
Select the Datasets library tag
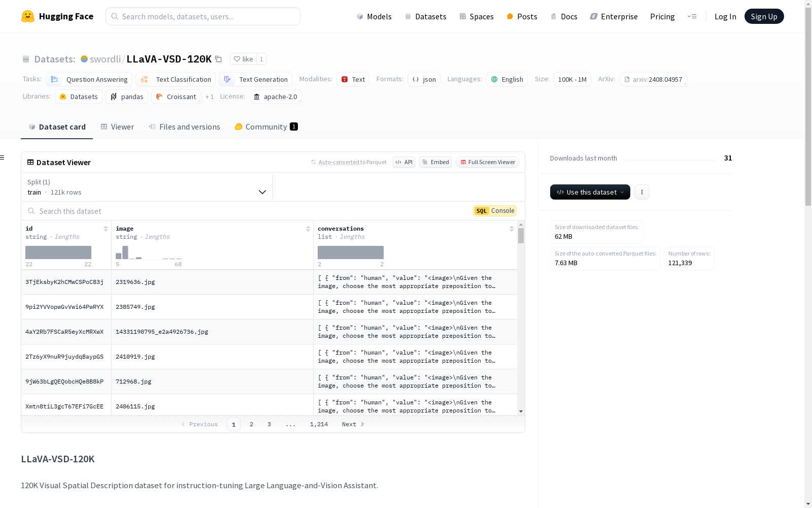(79, 97)
